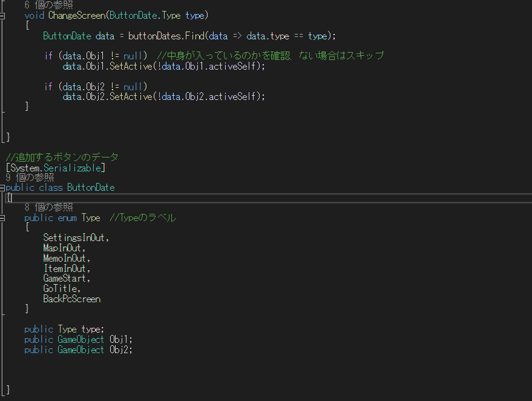Open the '6 個の参照' references link
The height and width of the screenshot is (401, 532).
point(48,5)
